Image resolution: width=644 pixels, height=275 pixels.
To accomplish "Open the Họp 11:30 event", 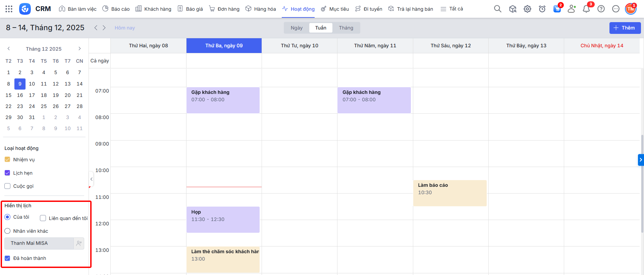I will click(x=223, y=219).
